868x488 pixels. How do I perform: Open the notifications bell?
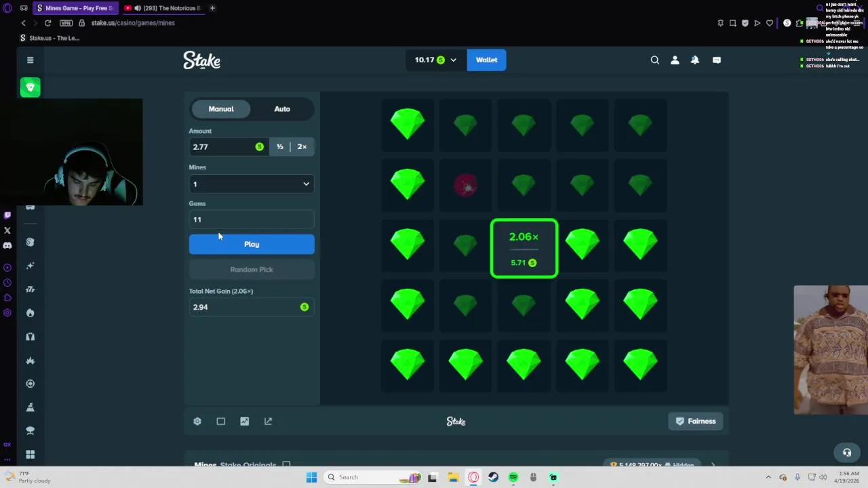click(695, 60)
